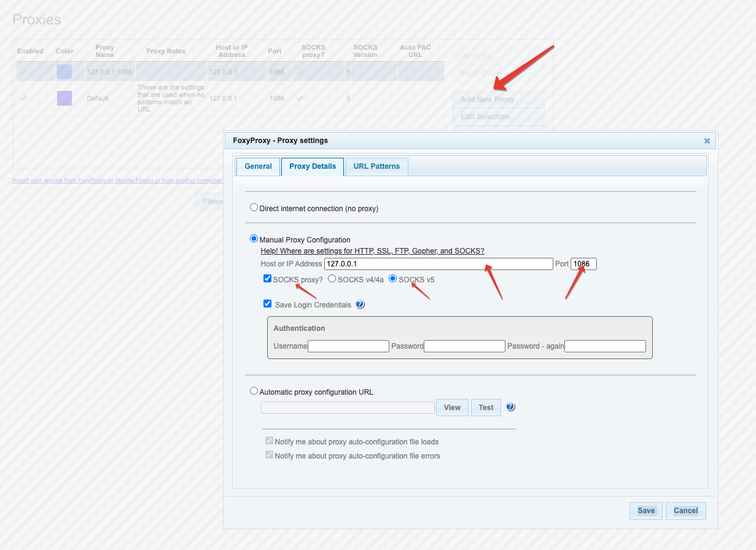Open the help link about HTTP, SSL, FTP settings

pyautogui.click(x=372, y=251)
